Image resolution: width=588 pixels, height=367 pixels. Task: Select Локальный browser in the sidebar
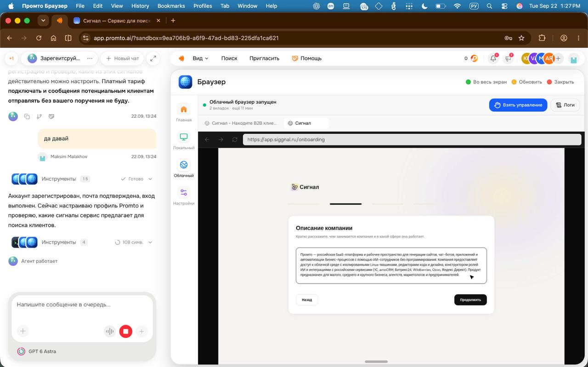pos(184,141)
